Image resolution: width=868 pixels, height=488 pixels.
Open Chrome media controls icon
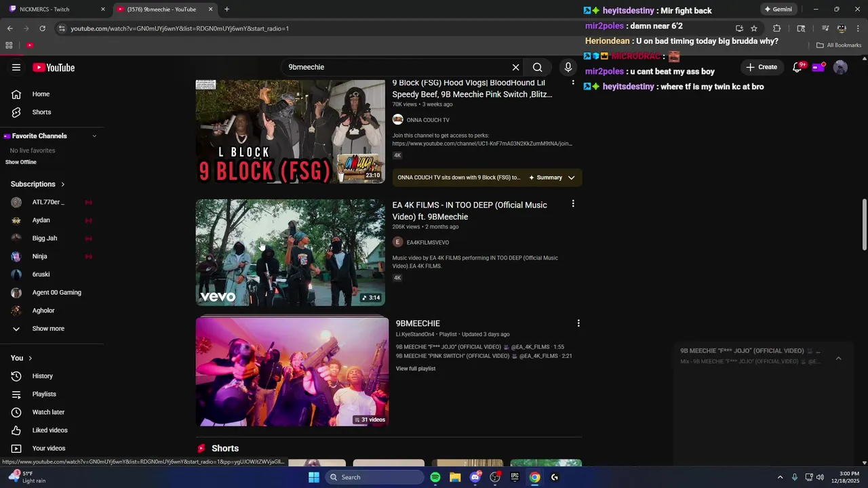click(825, 28)
